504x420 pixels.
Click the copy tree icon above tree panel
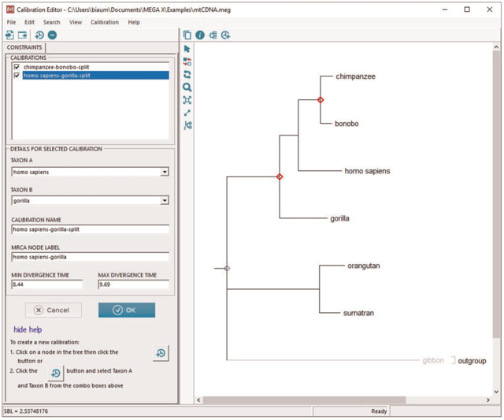[187, 35]
